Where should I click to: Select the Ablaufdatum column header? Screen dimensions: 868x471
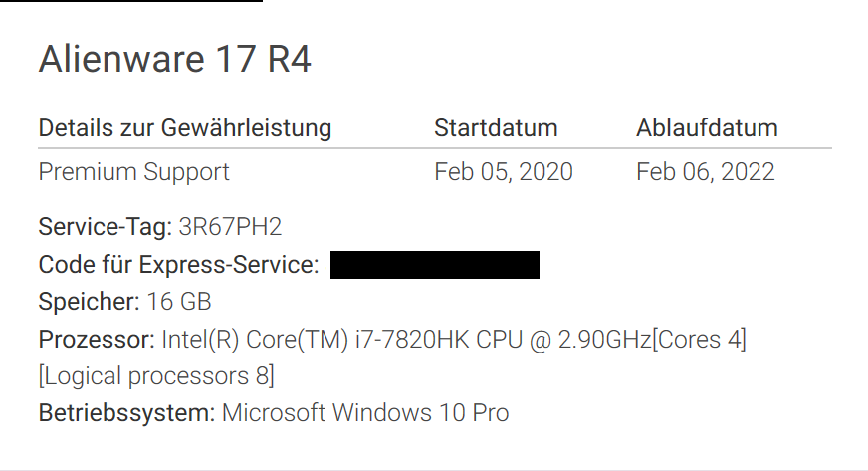(707, 128)
